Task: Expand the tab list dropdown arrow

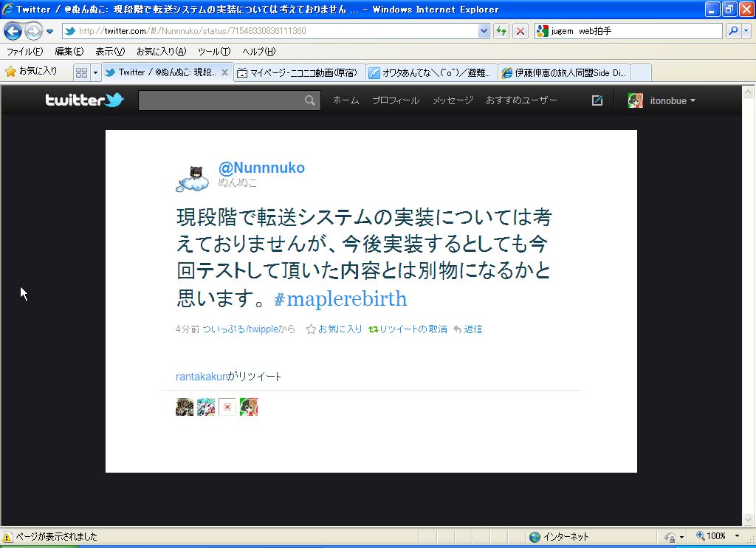Action: (x=95, y=72)
